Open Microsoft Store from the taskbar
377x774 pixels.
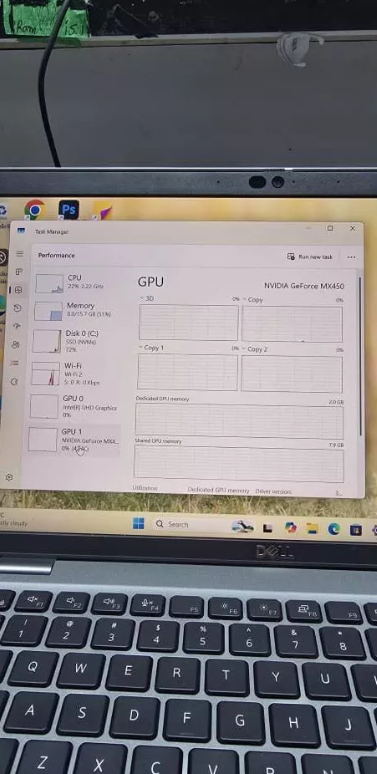coord(355,530)
